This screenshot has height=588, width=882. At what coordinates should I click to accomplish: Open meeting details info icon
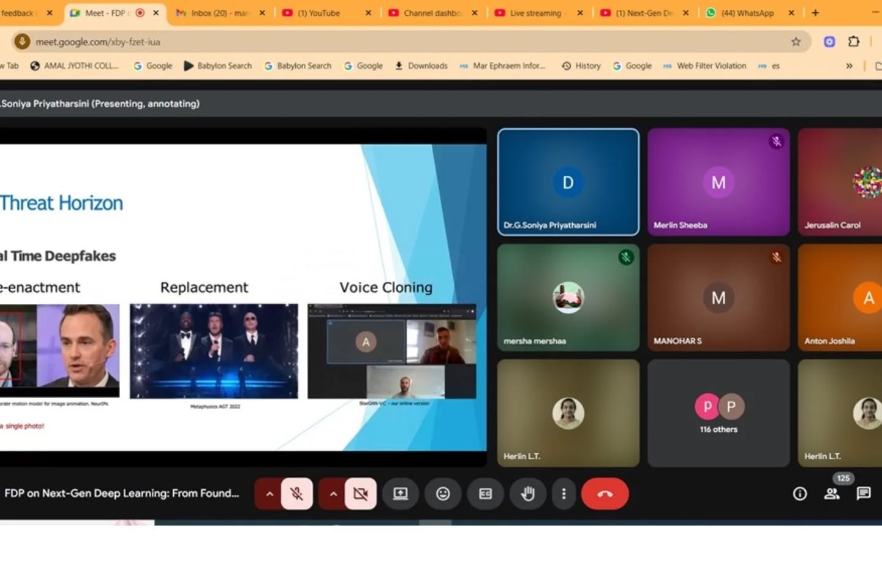[800, 494]
